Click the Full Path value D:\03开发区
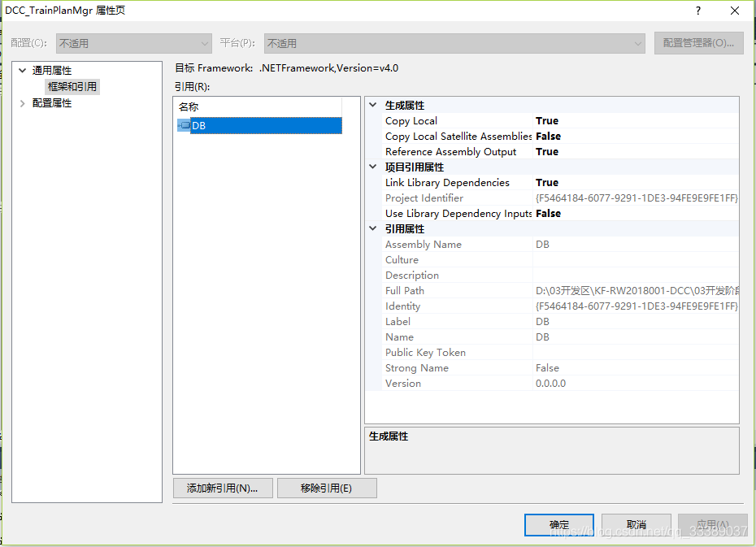 coord(637,291)
